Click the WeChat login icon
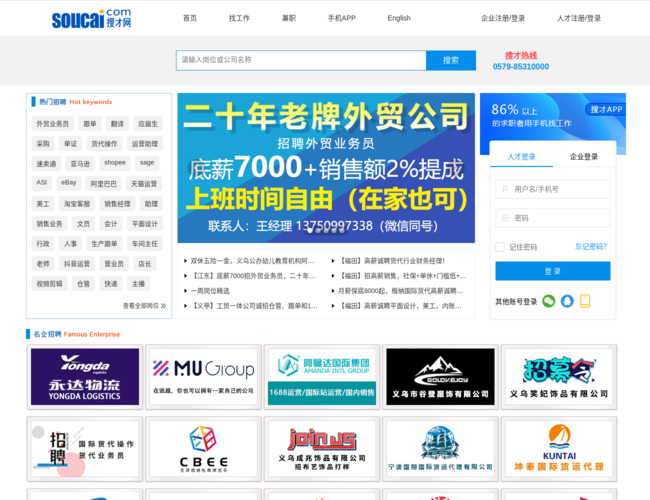 [548, 301]
